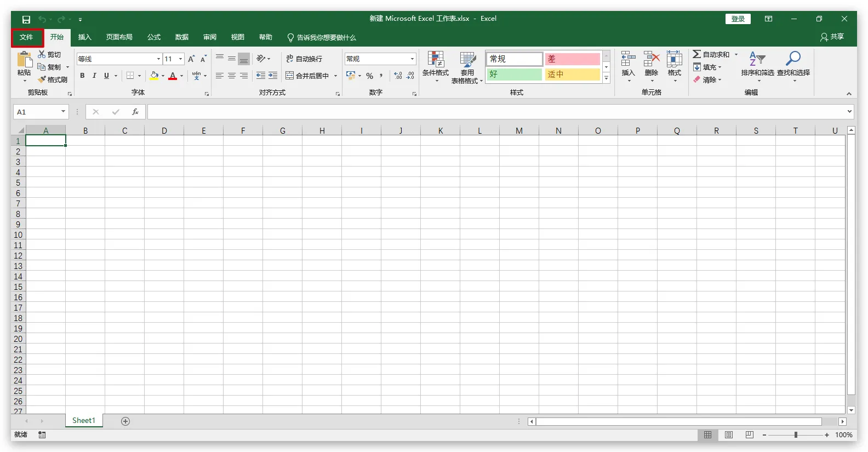Click the Delete cells icon
This screenshot has height=452, width=868.
pyautogui.click(x=651, y=60)
